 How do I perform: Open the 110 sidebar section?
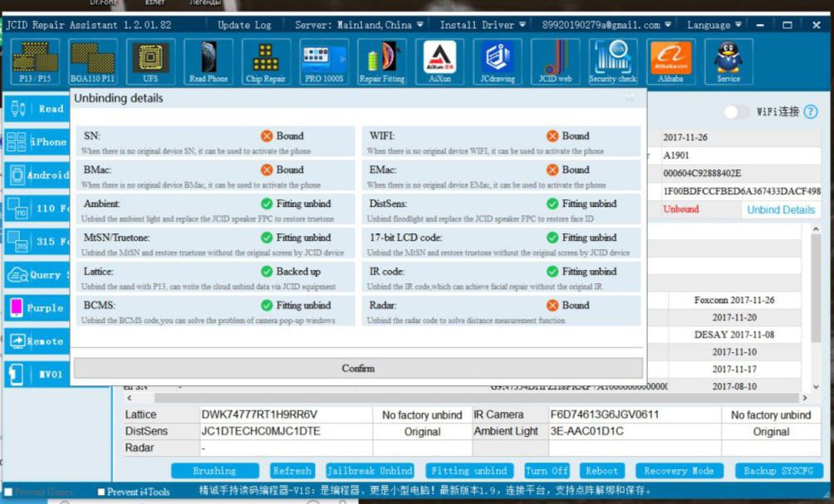pyautogui.click(x=37, y=208)
